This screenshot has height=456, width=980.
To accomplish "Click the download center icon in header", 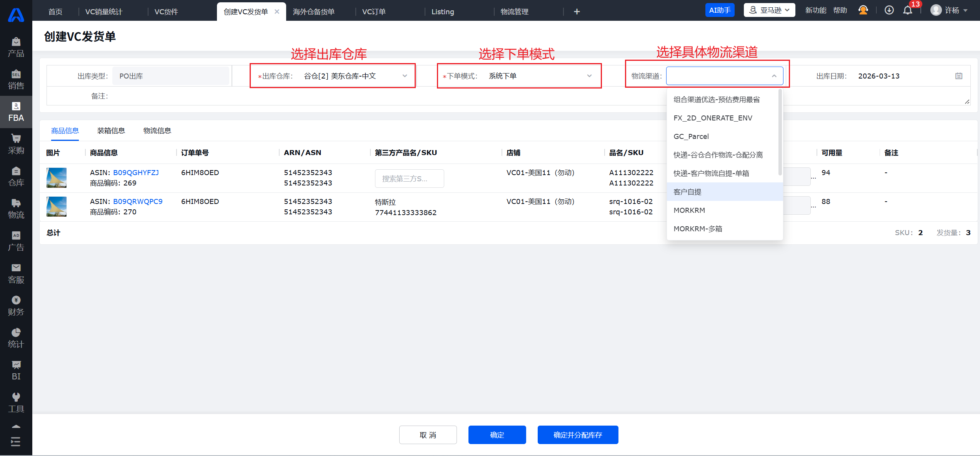I will coord(889,10).
